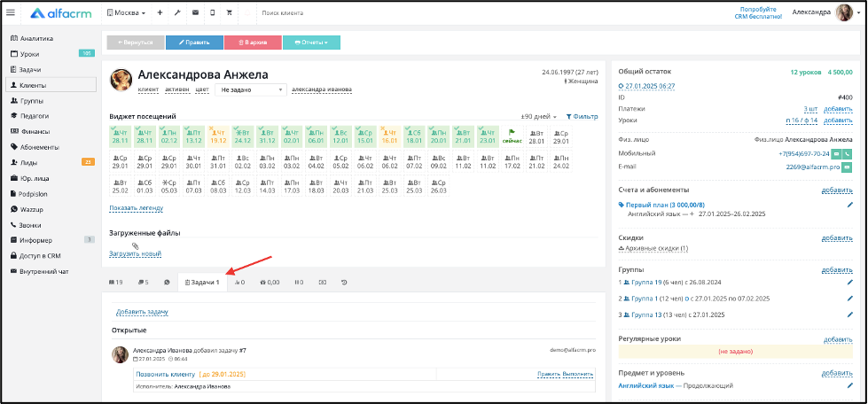This screenshot has height=404, width=868.
Task: Click the pencil next to Группа 1
Action: click(849, 299)
